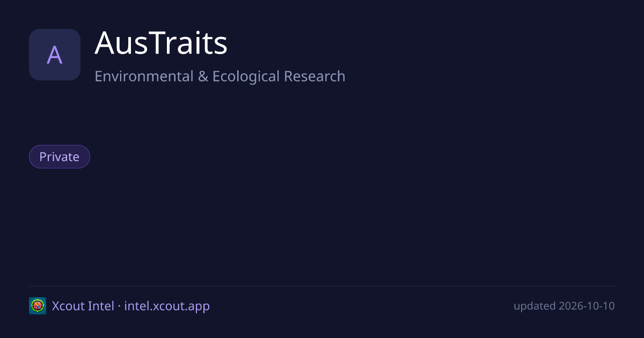
Task: Select the date 2026-10-10
Action: click(587, 306)
